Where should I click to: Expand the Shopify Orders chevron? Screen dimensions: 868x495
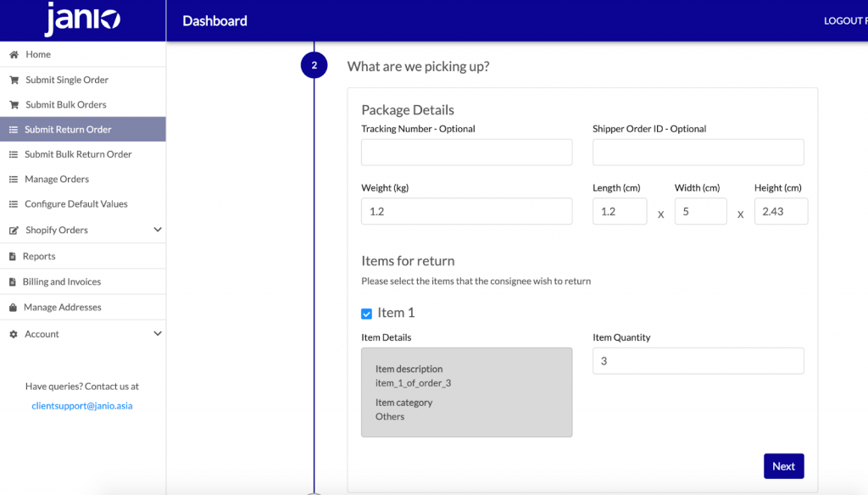158,230
